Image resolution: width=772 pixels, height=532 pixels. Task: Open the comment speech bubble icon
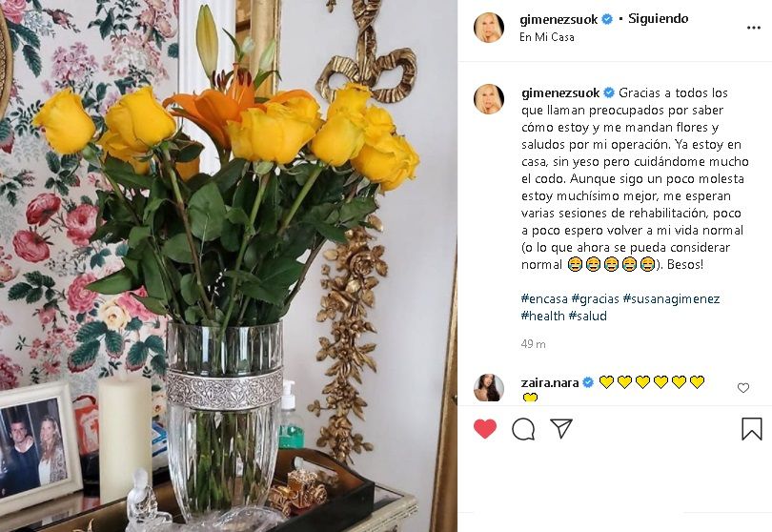523,429
